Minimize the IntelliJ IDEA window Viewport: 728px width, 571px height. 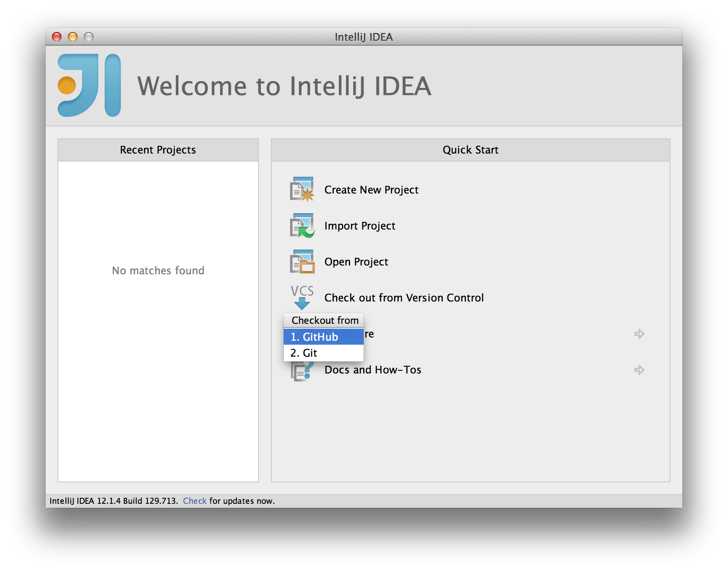[73, 37]
